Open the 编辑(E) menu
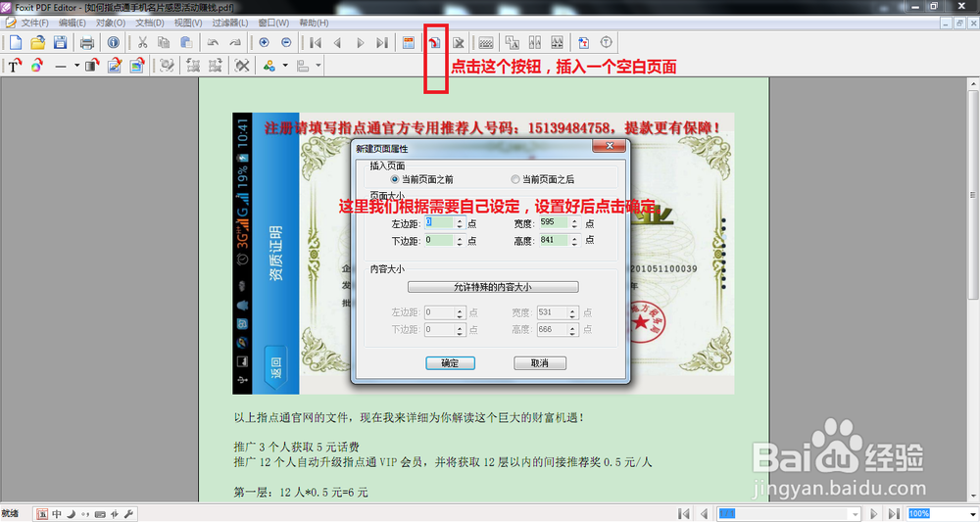The width and height of the screenshot is (980, 522). coord(73,23)
